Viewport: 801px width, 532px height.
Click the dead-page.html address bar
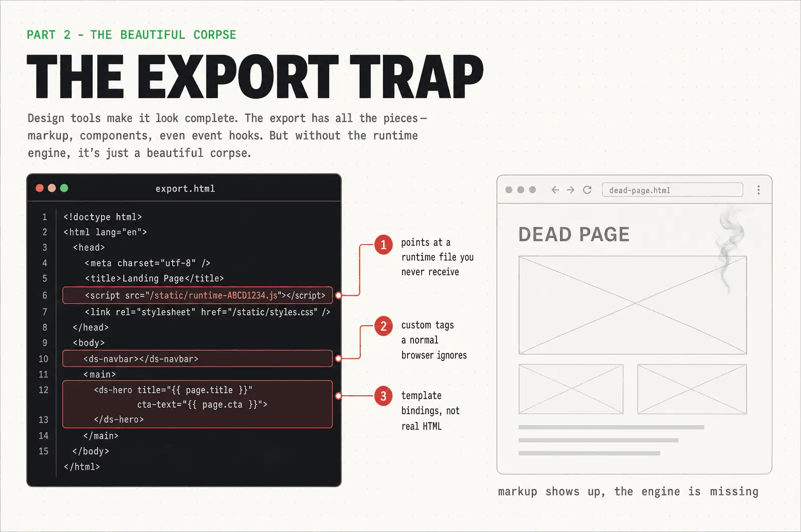point(672,190)
